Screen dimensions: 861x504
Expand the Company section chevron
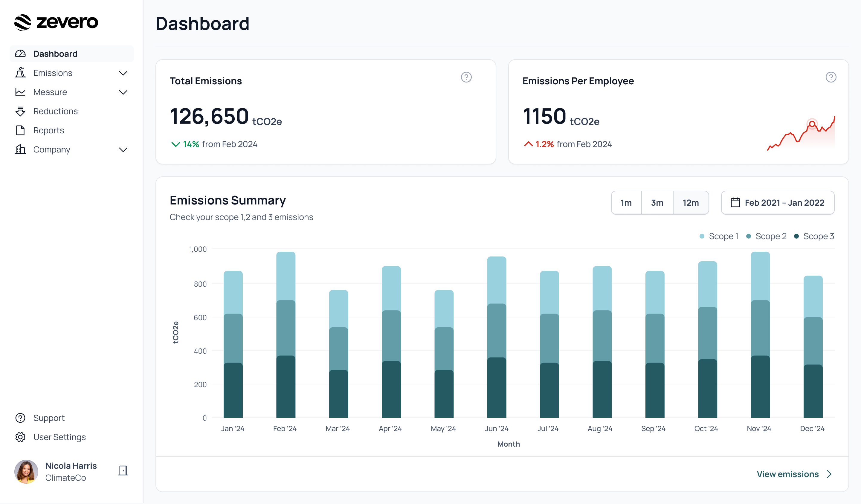[x=123, y=149]
